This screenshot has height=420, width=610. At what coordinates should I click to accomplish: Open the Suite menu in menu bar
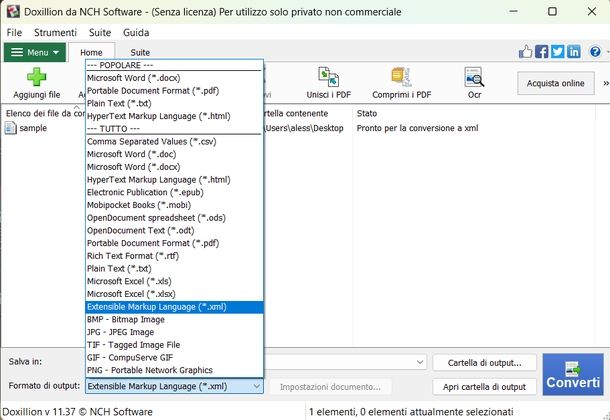[x=100, y=32]
